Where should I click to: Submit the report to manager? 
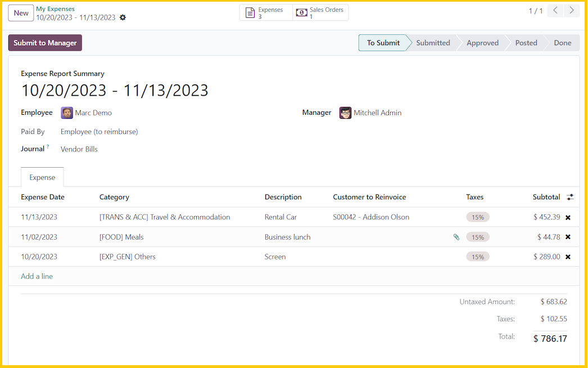(x=45, y=43)
